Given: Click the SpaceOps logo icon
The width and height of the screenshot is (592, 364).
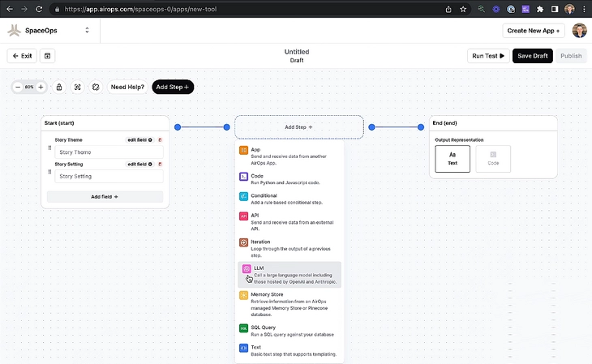Looking at the screenshot, I should tap(14, 31).
